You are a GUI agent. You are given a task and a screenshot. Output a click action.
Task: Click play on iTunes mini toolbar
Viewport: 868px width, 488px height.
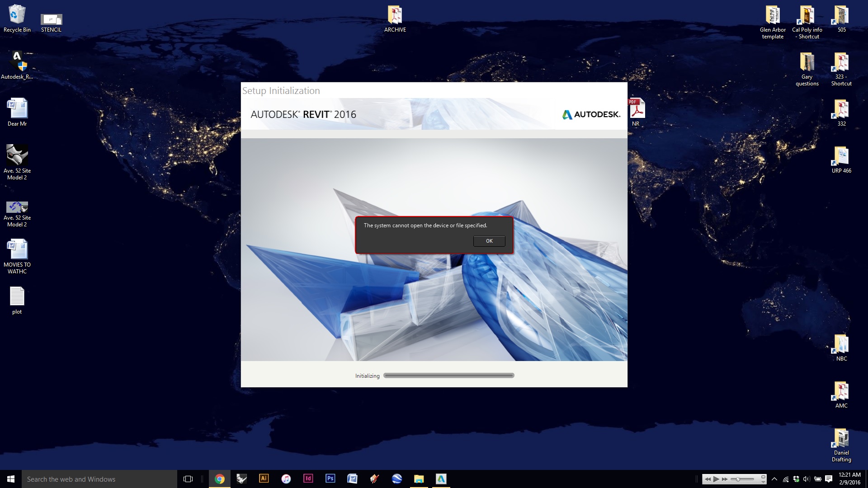tap(716, 479)
